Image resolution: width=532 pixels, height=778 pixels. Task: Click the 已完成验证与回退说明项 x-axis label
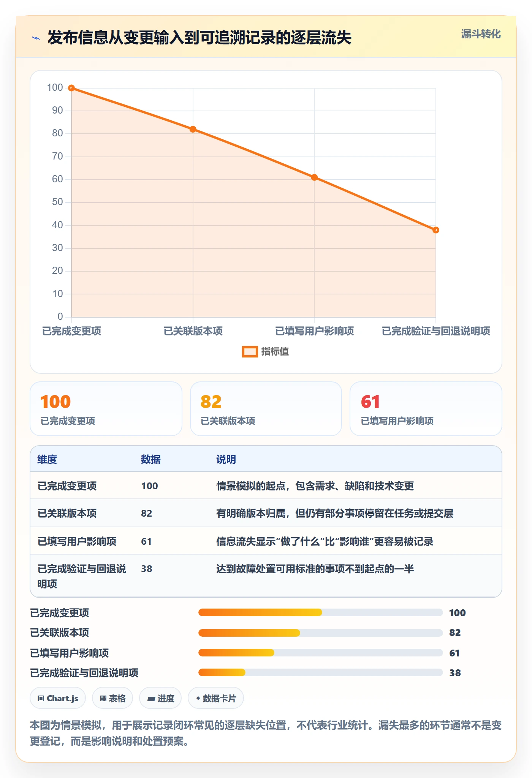(x=436, y=331)
